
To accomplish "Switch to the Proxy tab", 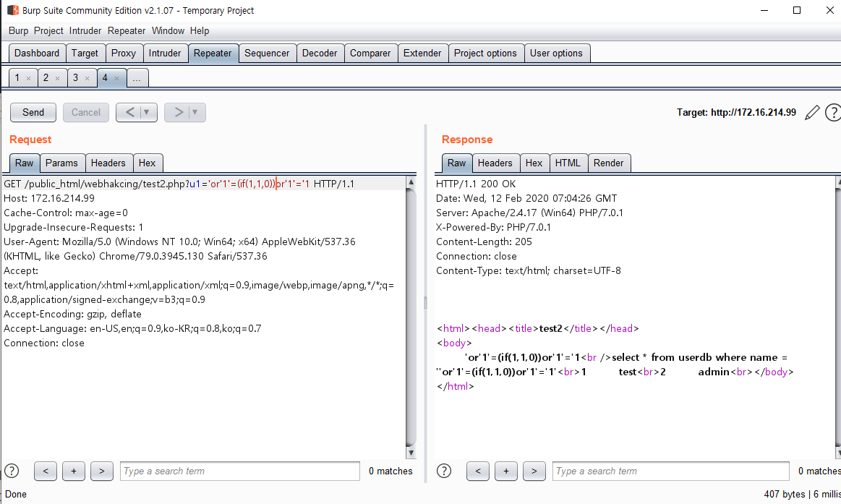I will point(124,53).
